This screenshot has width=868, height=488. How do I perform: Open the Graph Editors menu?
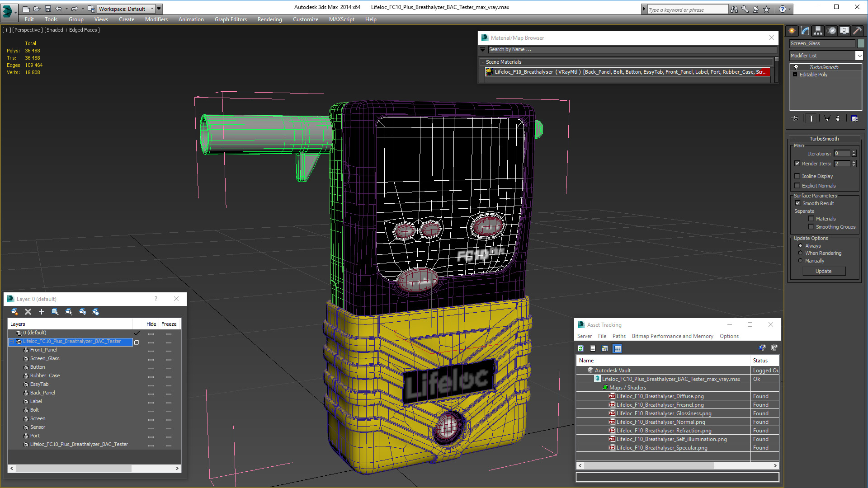[x=231, y=19]
